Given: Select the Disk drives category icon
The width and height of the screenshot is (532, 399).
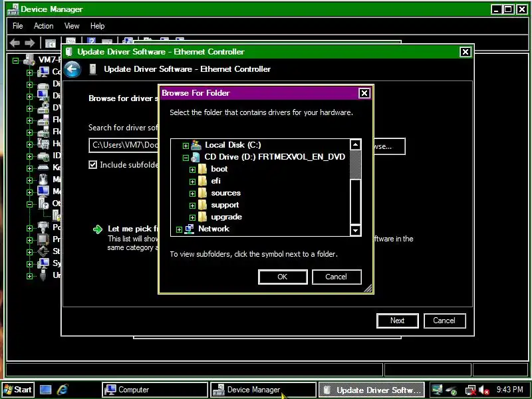Looking at the screenshot, I should point(43,84).
